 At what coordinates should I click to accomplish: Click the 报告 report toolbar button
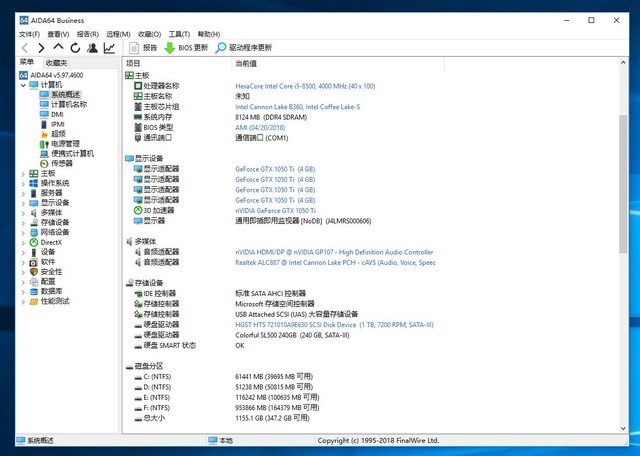[143, 48]
